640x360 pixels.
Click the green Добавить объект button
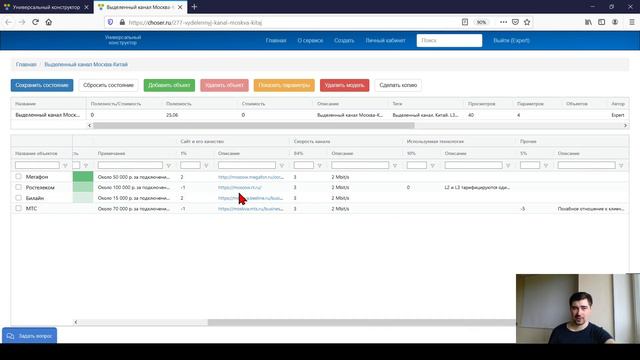(169, 85)
